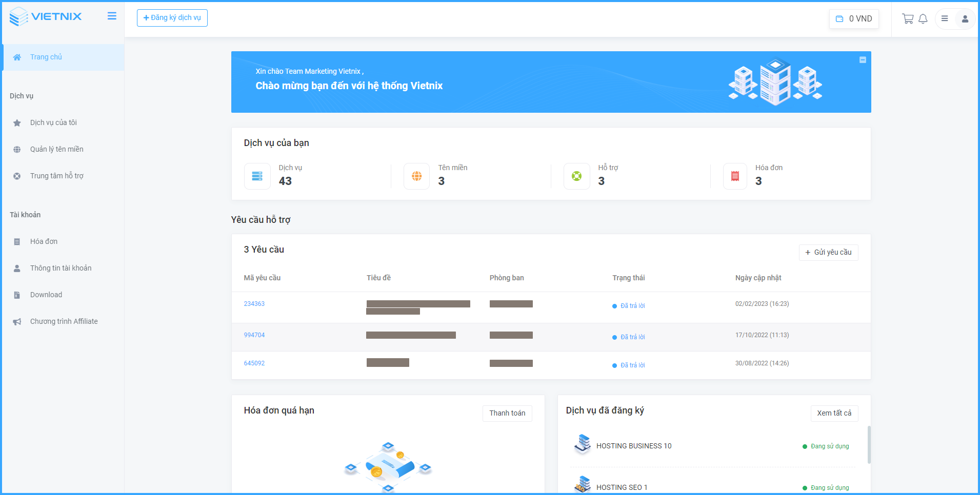
Task: Click the Dịch vụ đã đăng ký scrollbar
Action: pos(869,444)
